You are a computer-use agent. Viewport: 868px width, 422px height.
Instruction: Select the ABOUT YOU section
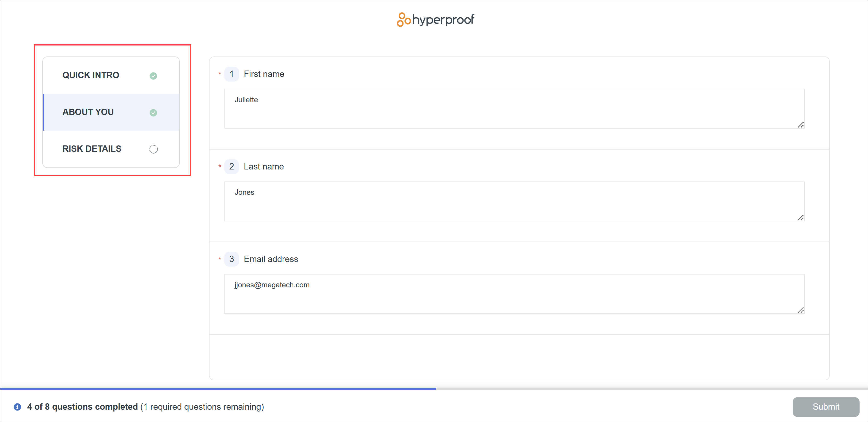click(x=88, y=112)
